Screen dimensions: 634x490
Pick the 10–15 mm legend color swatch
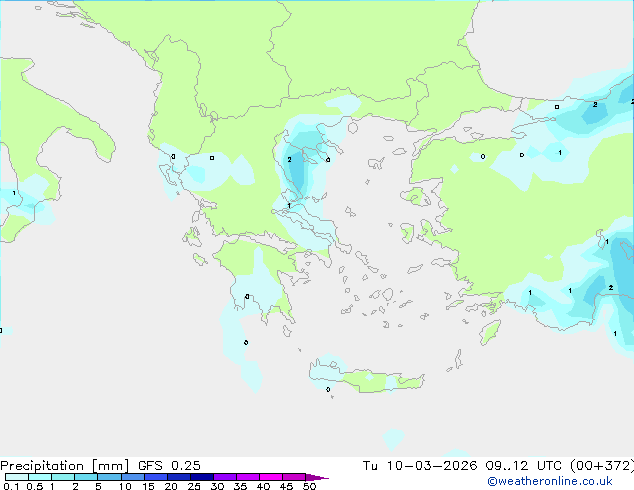pyautogui.click(x=132, y=477)
